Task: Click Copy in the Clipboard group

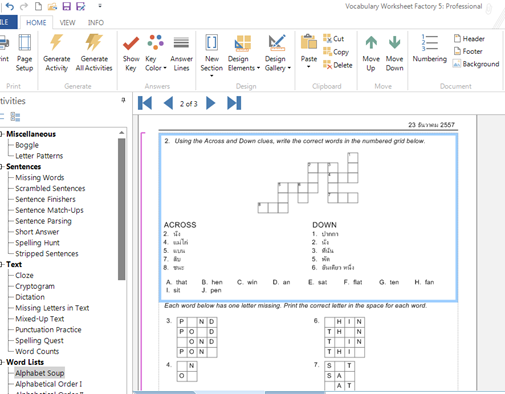Action: (336, 52)
